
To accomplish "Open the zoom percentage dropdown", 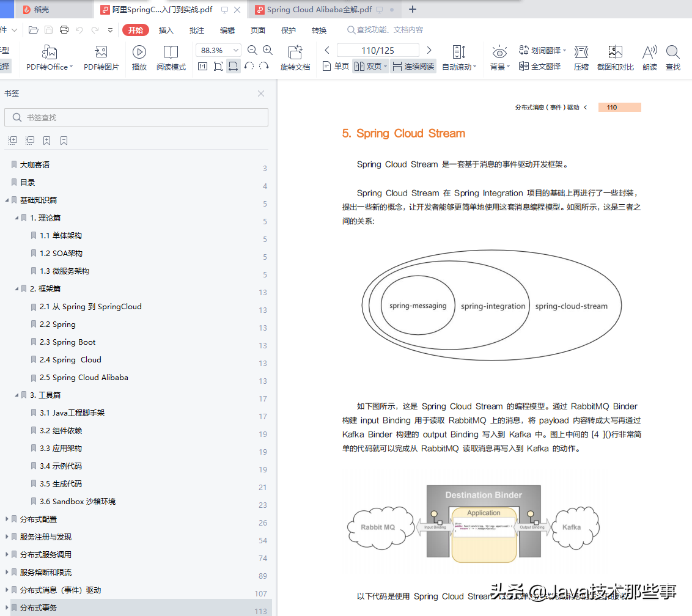I will pyautogui.click(x=236, y=50).
